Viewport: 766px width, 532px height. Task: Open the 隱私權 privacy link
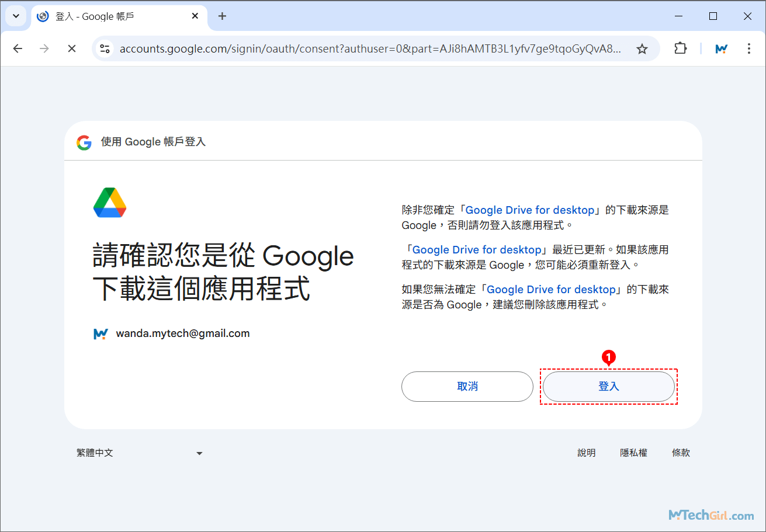(633, 453)
